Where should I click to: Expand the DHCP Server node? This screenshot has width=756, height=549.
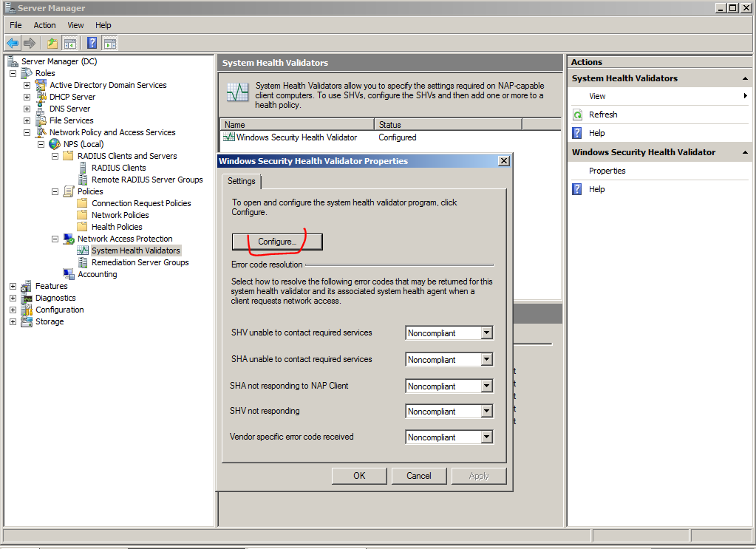[27, 97]
